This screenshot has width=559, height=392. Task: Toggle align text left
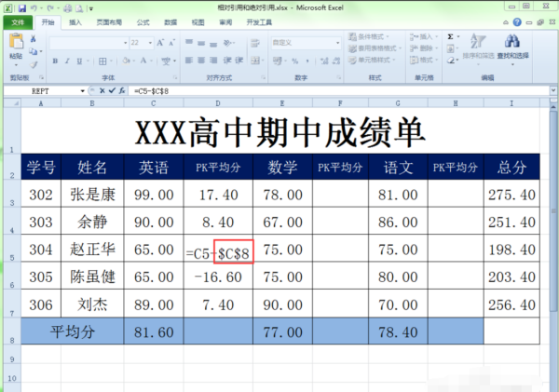[x=189, y=61]
